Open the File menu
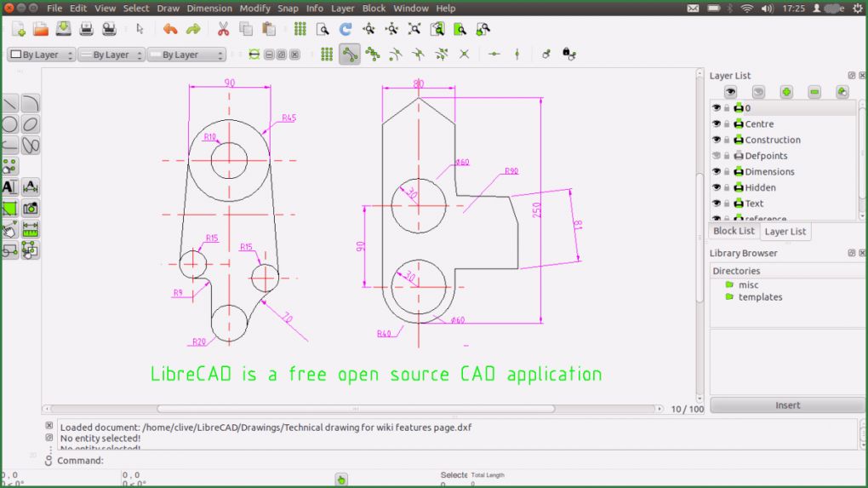The height and width of the screenshot is (488, 868). [54, 9]
